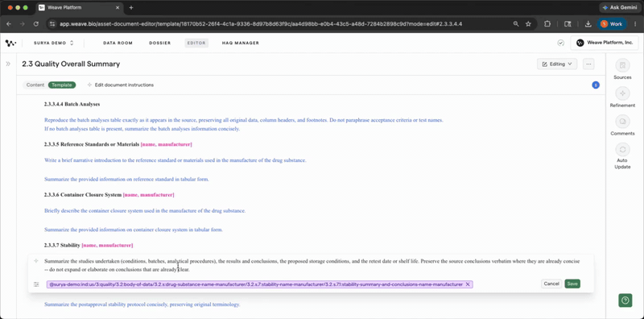Open the Refinement panel icon
This screenshot has width=644, height=319.
622,93
